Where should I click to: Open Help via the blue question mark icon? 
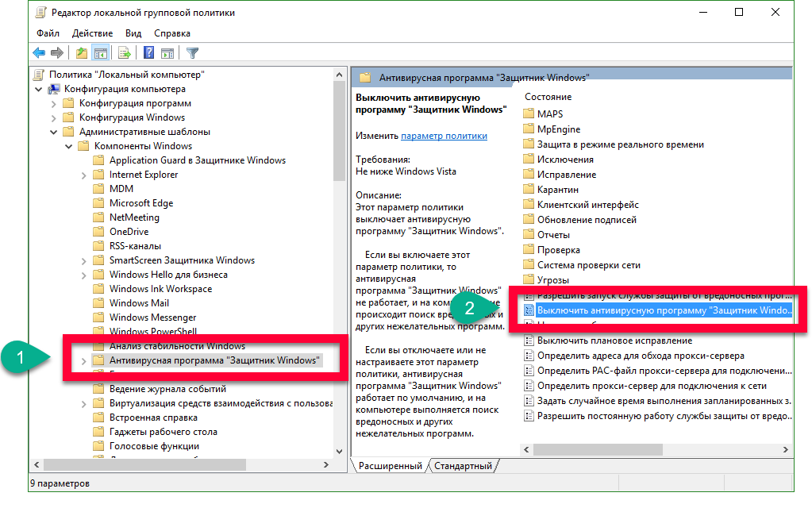pos(148,53)
